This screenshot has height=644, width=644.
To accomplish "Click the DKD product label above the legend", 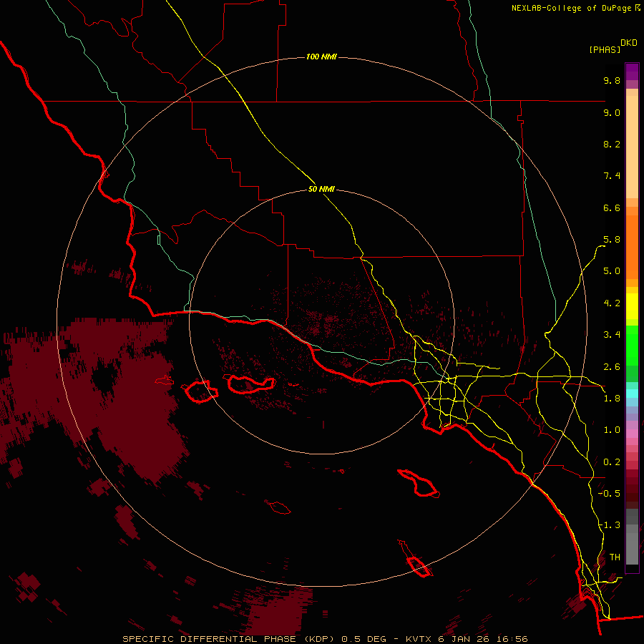I will pos(629,42).
